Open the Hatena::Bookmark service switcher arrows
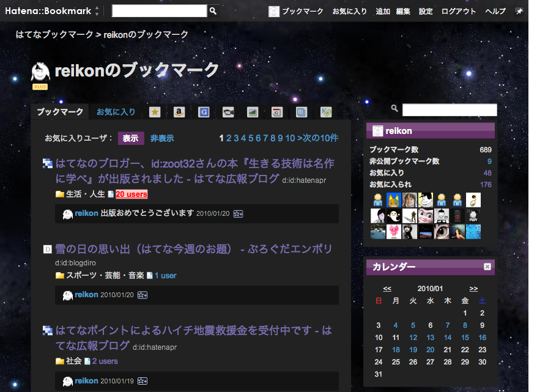Screen dimensions: 537x392 pos(97,11)
